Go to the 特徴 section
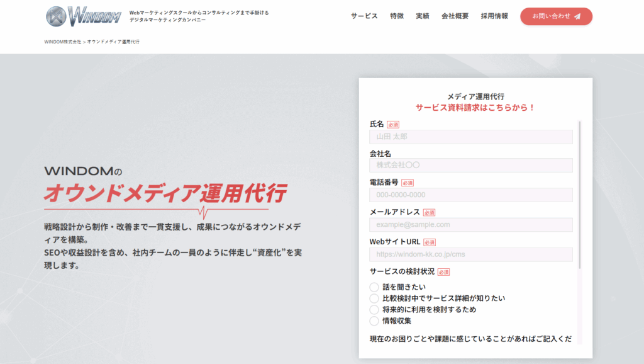 point(397,16)
